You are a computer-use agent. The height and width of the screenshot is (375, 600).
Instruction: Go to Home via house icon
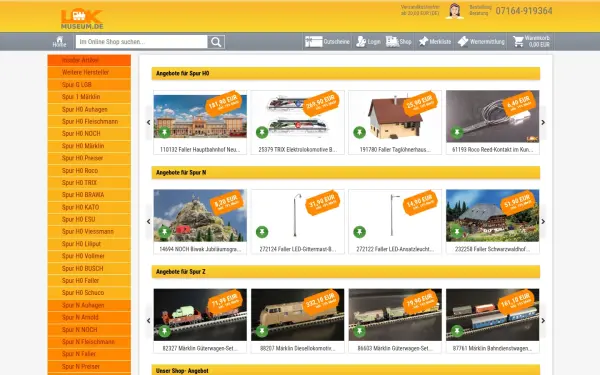[x=59, y=41]
